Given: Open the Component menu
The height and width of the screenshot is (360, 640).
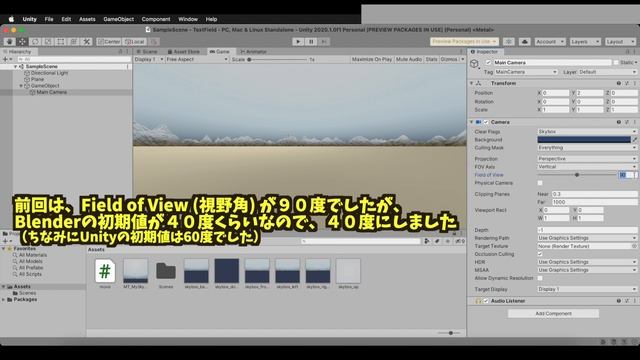Looking at the screenshot, I should [x=156, y=19].
